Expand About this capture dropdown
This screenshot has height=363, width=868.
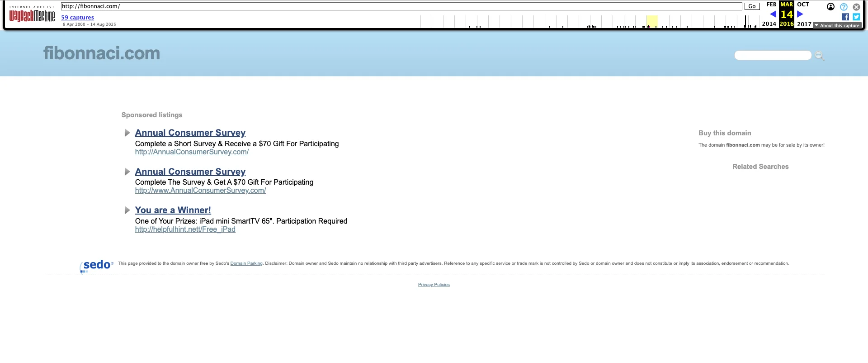coord(837,25)
